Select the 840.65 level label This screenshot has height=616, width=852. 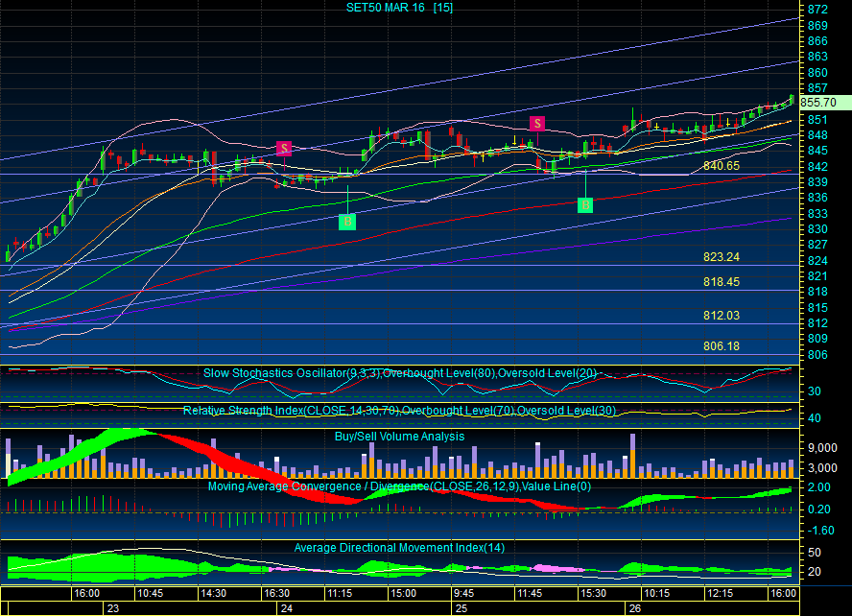coord(722,166)
